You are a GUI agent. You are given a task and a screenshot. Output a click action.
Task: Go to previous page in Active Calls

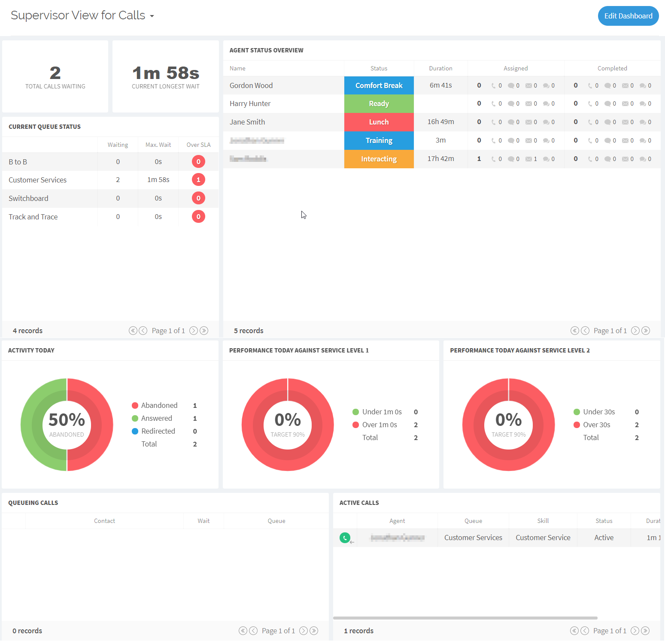pos(585,631)
